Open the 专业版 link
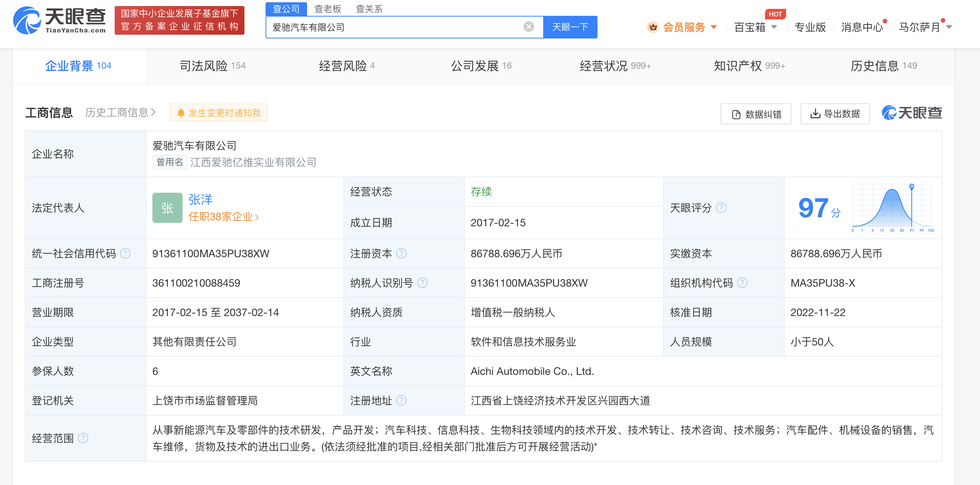Image resolution: width=980 pixels, height=485 pixels. coord(810,27)
